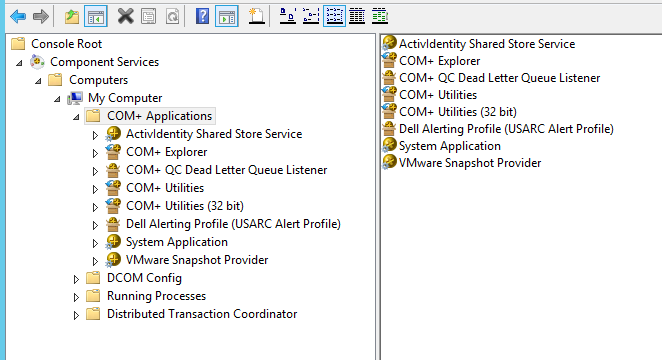Switch to Detail view toolbar icon

pyautogui.click(x=357, y=16)
